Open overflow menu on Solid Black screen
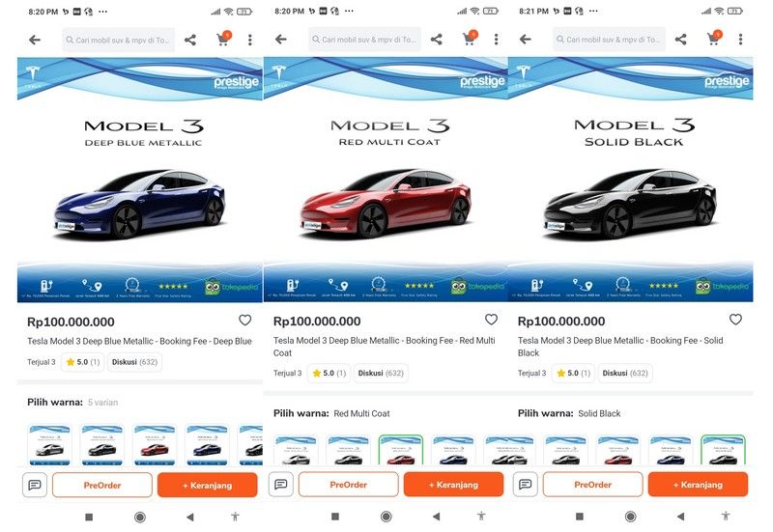Screen dimensions: 773x532 click(x=740, y=40)
